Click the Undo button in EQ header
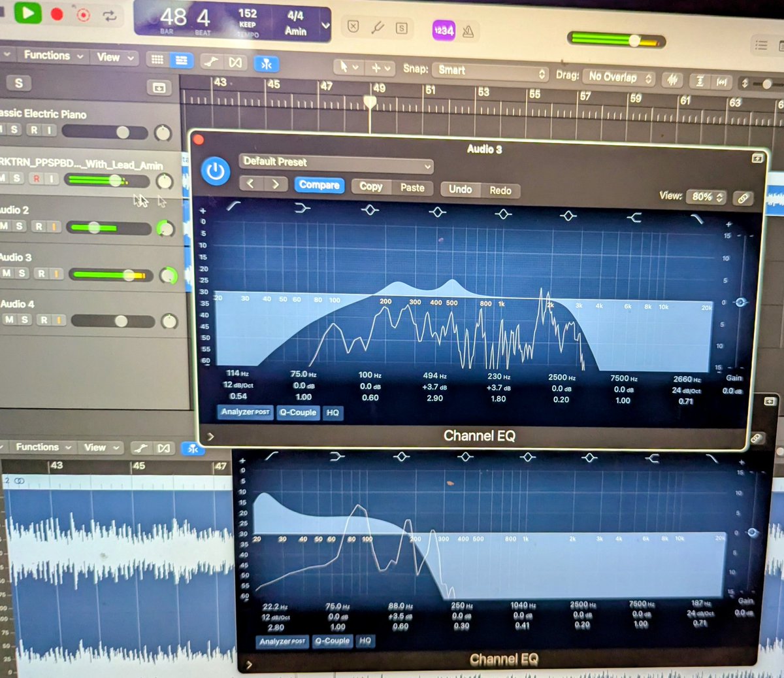This screenshot has width=784, height=678. tap(460, 190)
